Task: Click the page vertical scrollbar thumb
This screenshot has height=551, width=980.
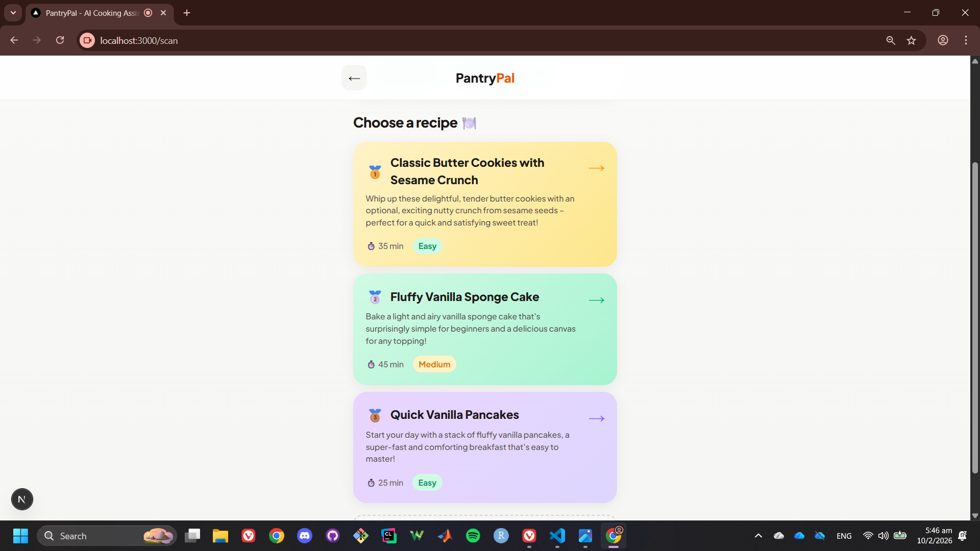Action: click(x=975, y=316)
